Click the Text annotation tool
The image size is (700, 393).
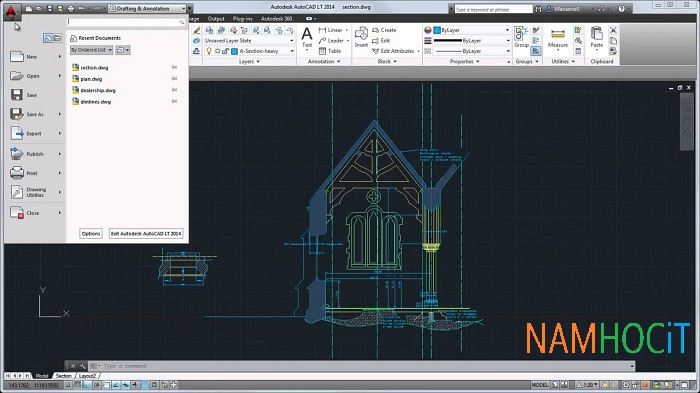(x=307, y=38)
